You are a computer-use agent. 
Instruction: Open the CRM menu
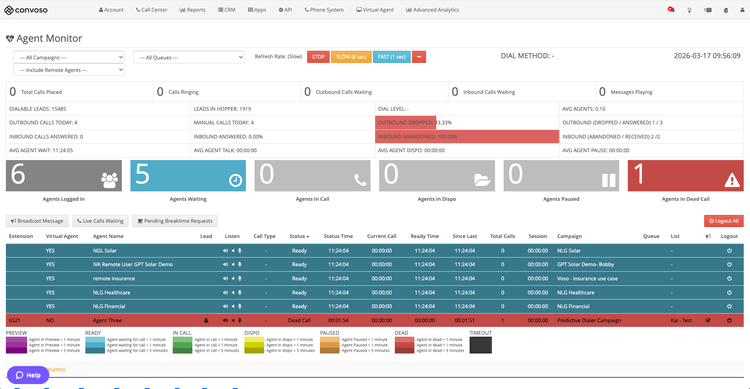pos(226,10)
